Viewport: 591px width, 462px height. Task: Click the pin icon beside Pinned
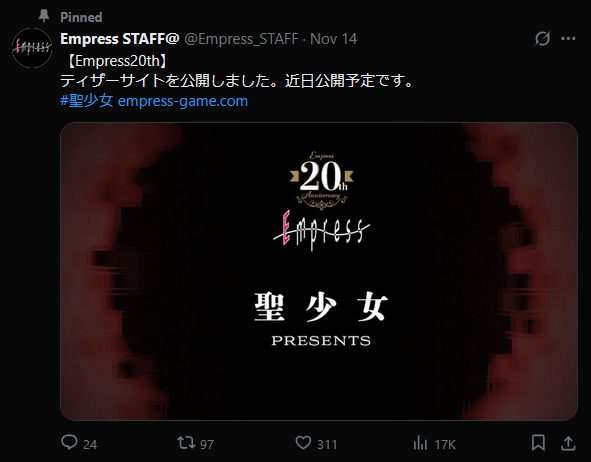point(44,16)
